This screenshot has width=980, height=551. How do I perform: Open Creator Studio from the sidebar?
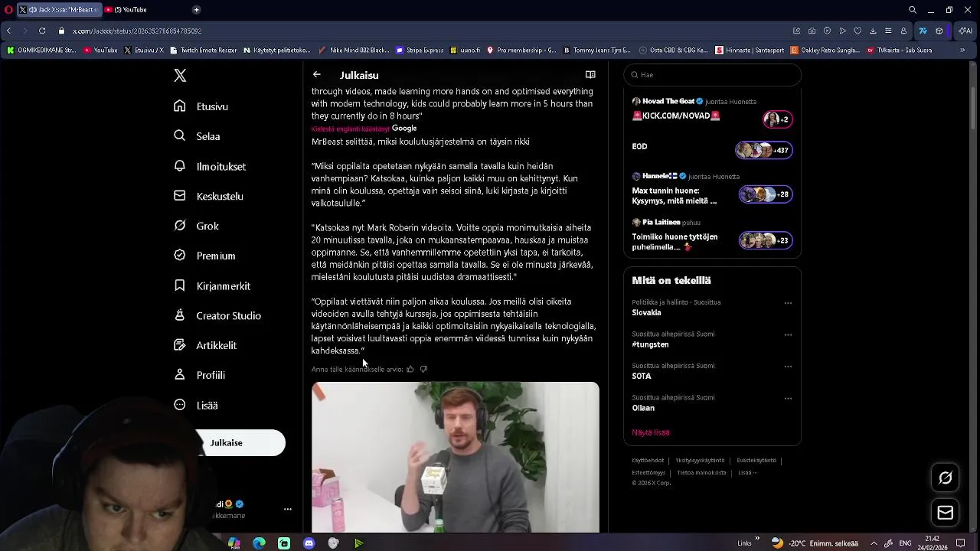click(217, 315)
